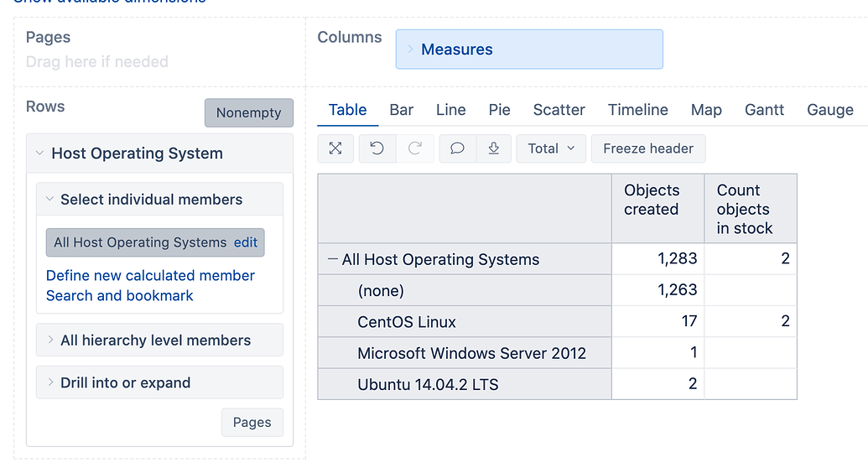Expand Drill into or expand section
This screenshot has height=473, width=868.
[x=50, y=382]
